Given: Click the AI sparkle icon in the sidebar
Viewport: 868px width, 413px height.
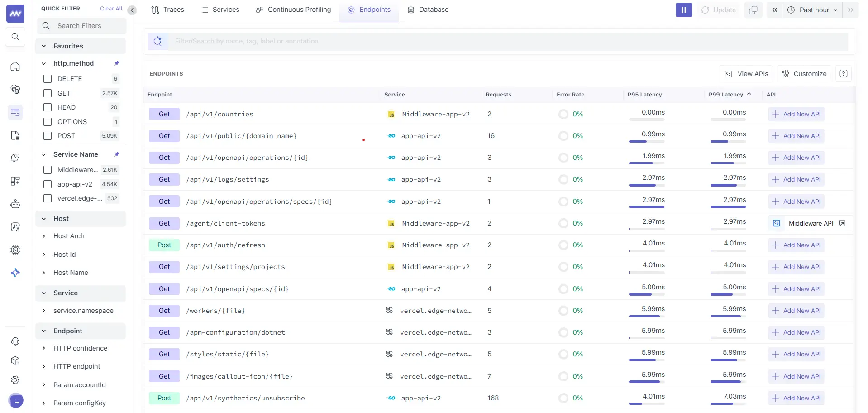Looking at the screenshot, I should point(15,272).
